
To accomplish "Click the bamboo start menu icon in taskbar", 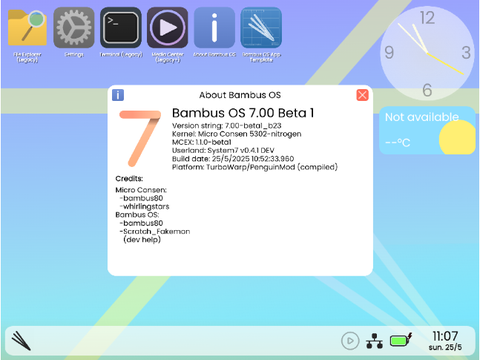I will (21, 341).
